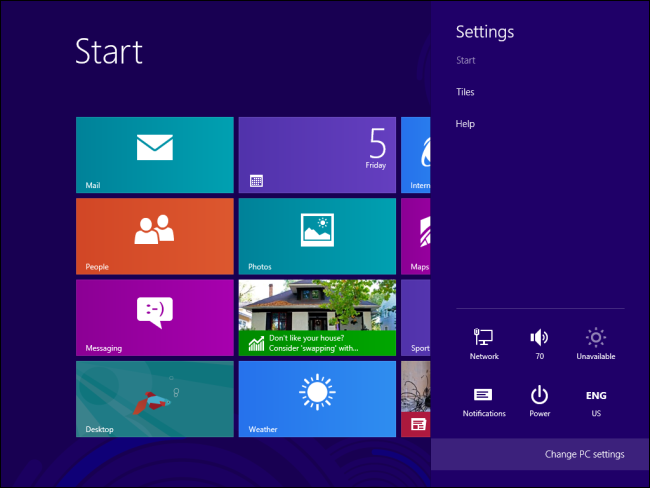650x488 pixels.
Task: Select Tiles in Settings panel
Action: pyautogui.click(x=465, y=92)
